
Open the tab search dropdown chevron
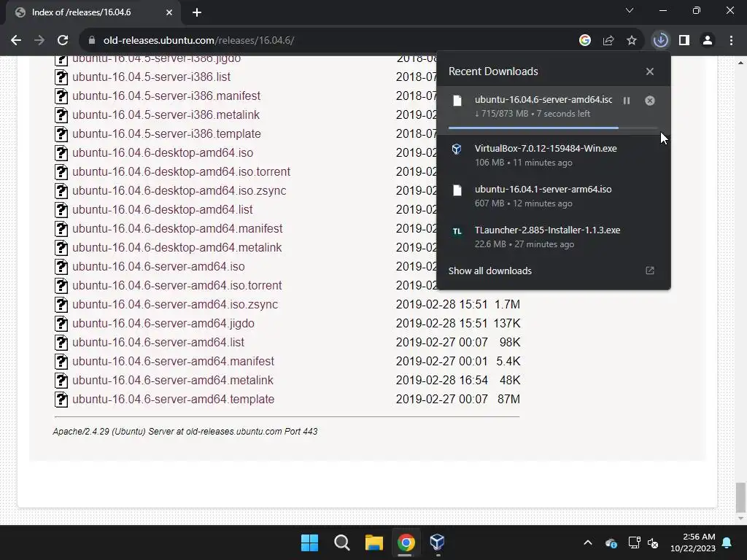click(x=630, y=10)
